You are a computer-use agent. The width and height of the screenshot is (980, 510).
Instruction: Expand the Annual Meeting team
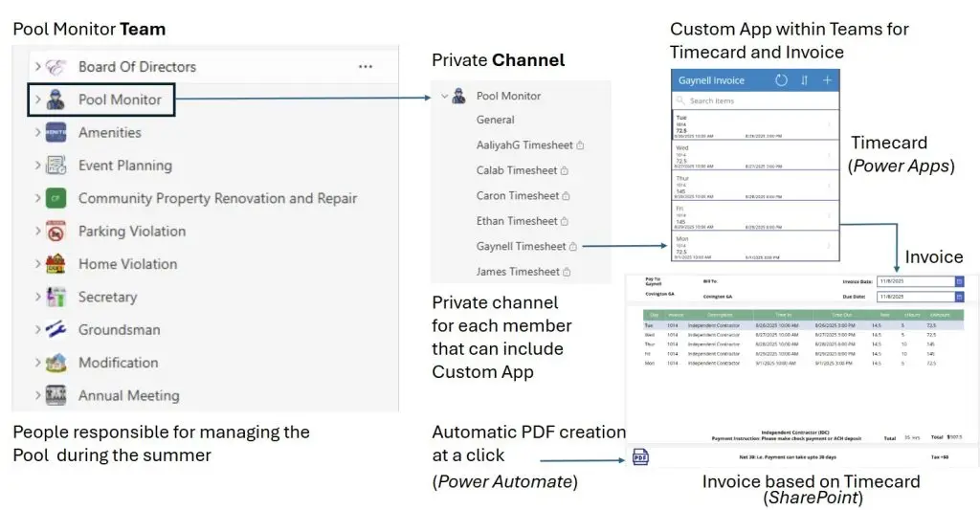point(37,395)
